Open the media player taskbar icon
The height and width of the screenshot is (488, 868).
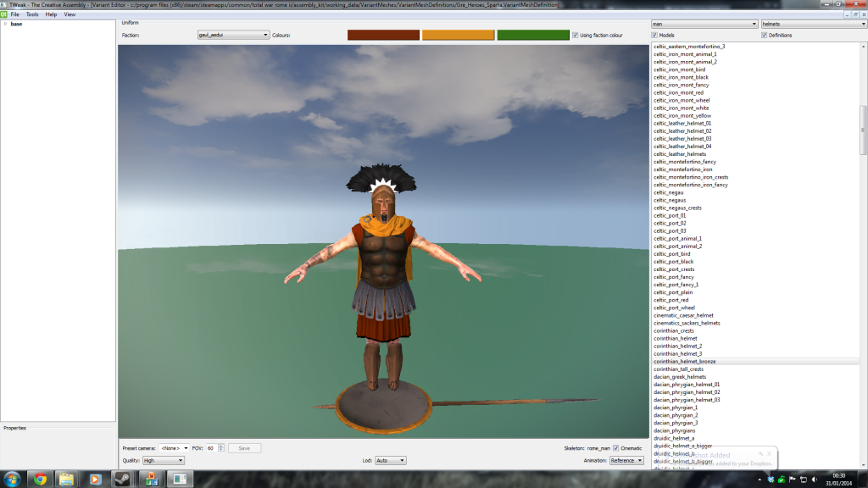tap(94, 479)
